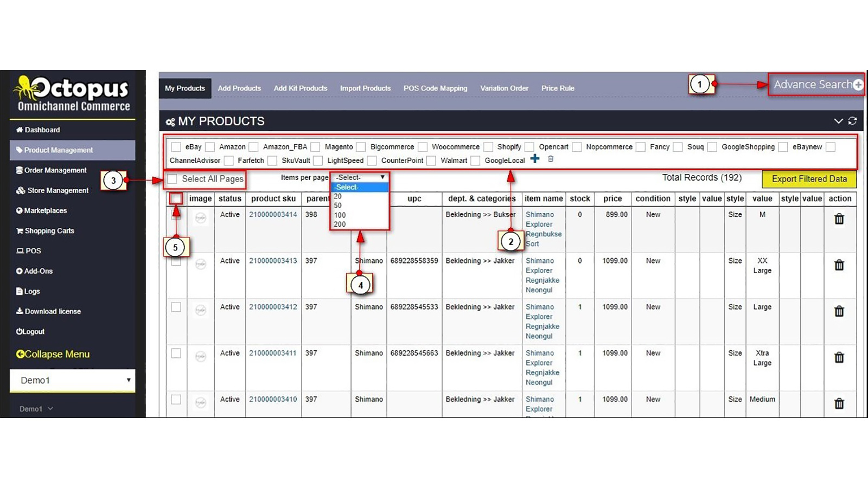The height and width of the screenshot is (488, 868).
Task: Collapse the My Products panel chevron
Action: pyautogui.click(x=838, y=121)
